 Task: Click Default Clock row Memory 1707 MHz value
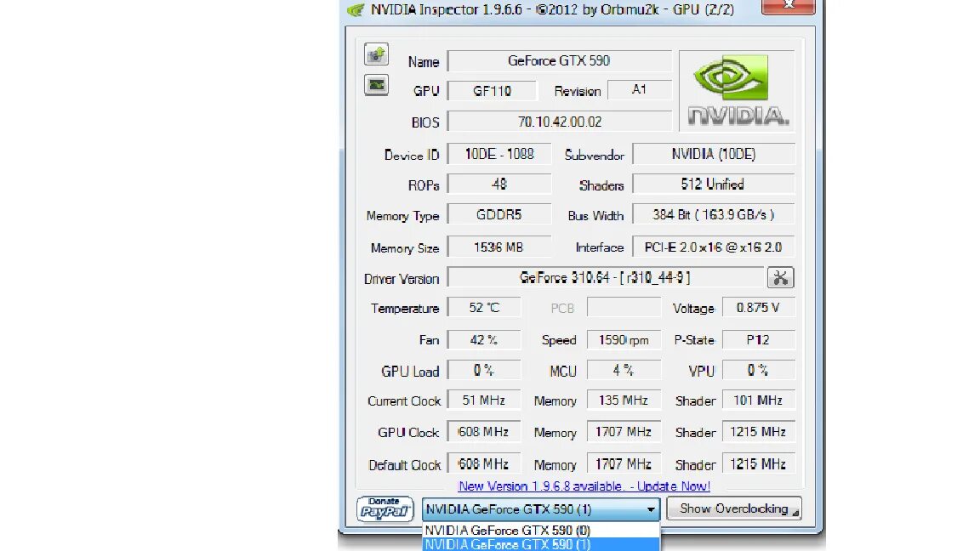pos(624,463)
